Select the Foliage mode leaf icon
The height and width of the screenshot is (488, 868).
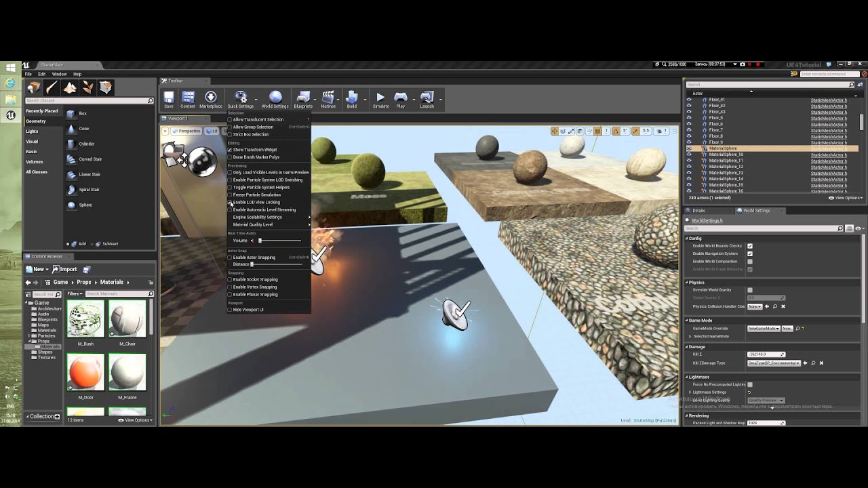(x=87, y=87)
